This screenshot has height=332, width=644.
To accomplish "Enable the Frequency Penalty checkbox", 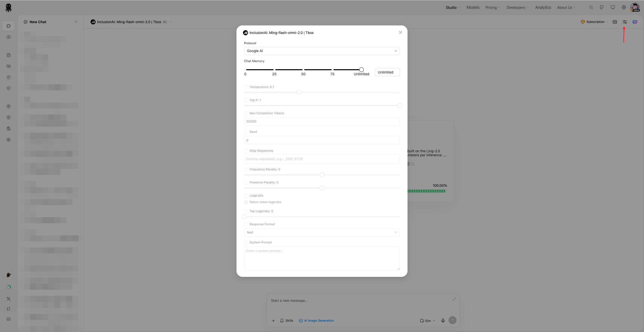I will (x=246, y=169).
